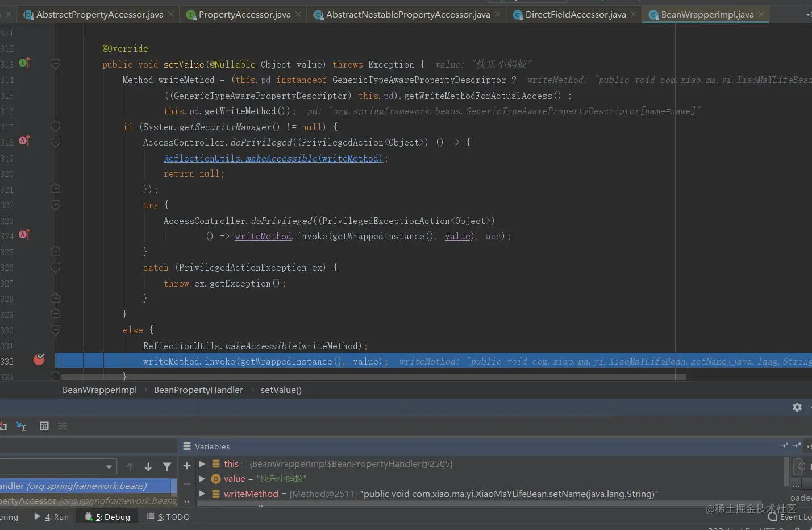Click 'return null;' on line 320

194,174
